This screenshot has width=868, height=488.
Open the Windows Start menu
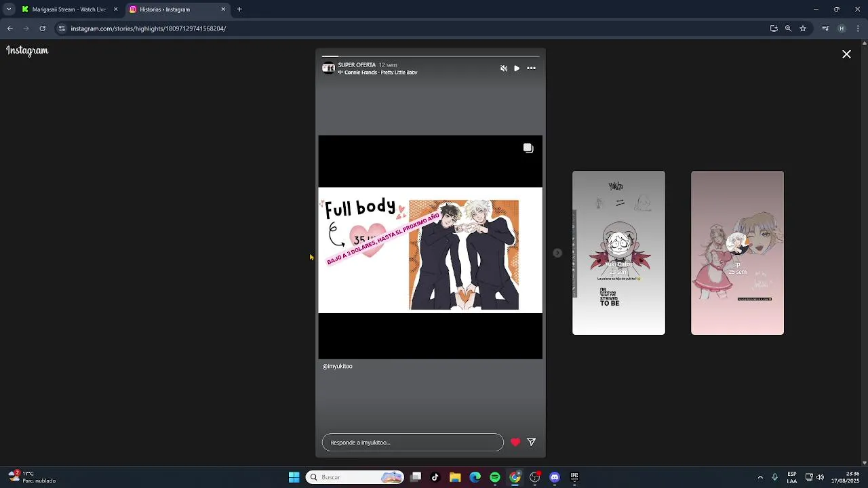click(294, 477)
